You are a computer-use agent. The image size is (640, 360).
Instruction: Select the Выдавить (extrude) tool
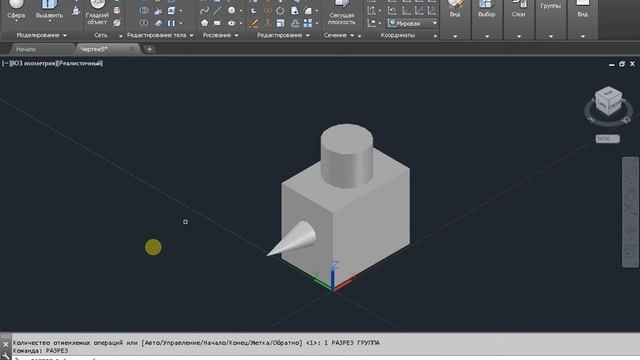click(x=49, y=10)
